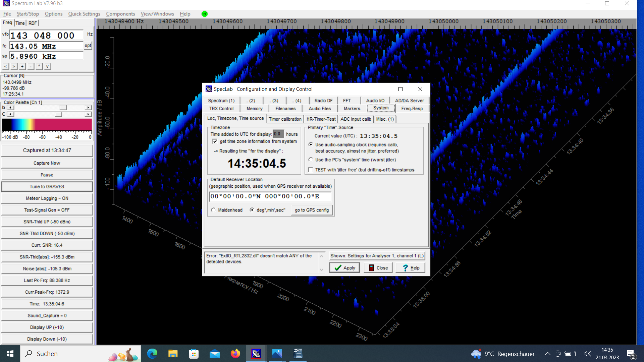The image size is (644, 362).
Task: Click the up caret button under span
Action: pyautogui.click(x=39, y=66)
